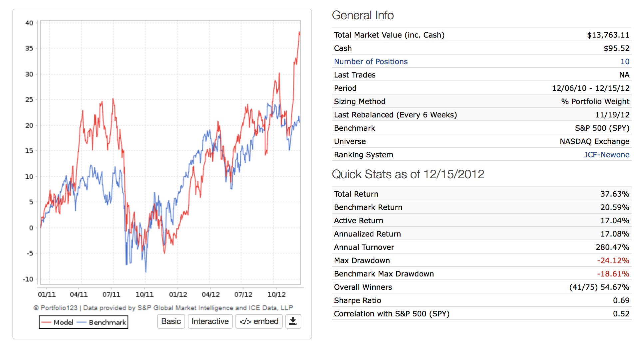This screenshot has width=644, height=348.
Task: Click the blue Benchmark legend entry
Action: point(102,322)
